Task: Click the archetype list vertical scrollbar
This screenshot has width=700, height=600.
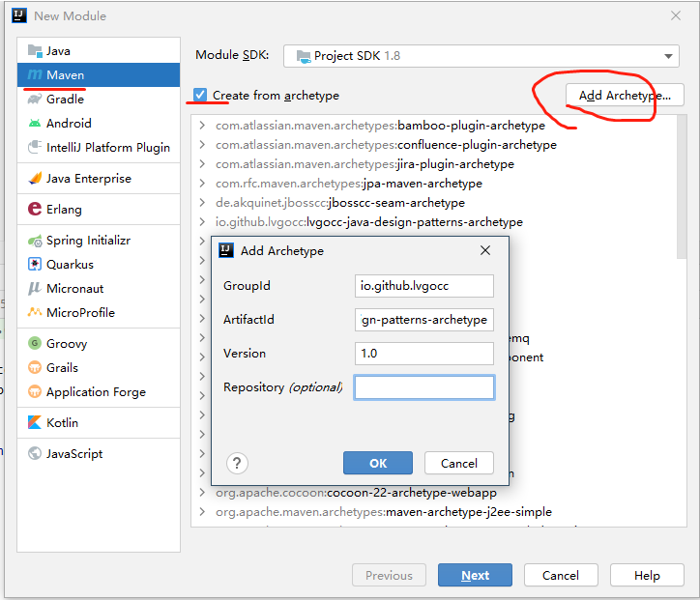Action: click(682, 186)
